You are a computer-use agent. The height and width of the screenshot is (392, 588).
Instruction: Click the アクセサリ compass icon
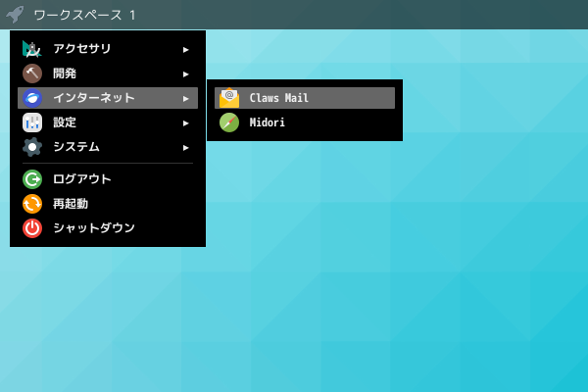point(32,49)
